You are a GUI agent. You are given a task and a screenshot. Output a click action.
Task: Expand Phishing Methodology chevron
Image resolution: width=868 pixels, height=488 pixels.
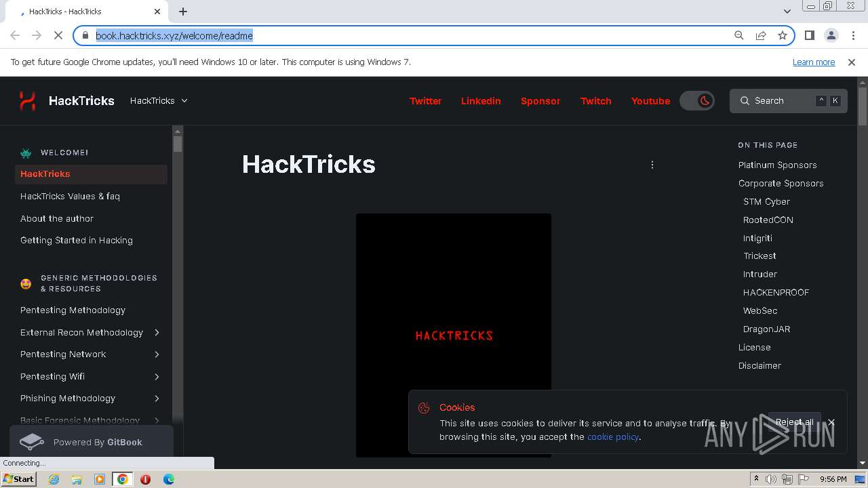(x=157, y=399)
